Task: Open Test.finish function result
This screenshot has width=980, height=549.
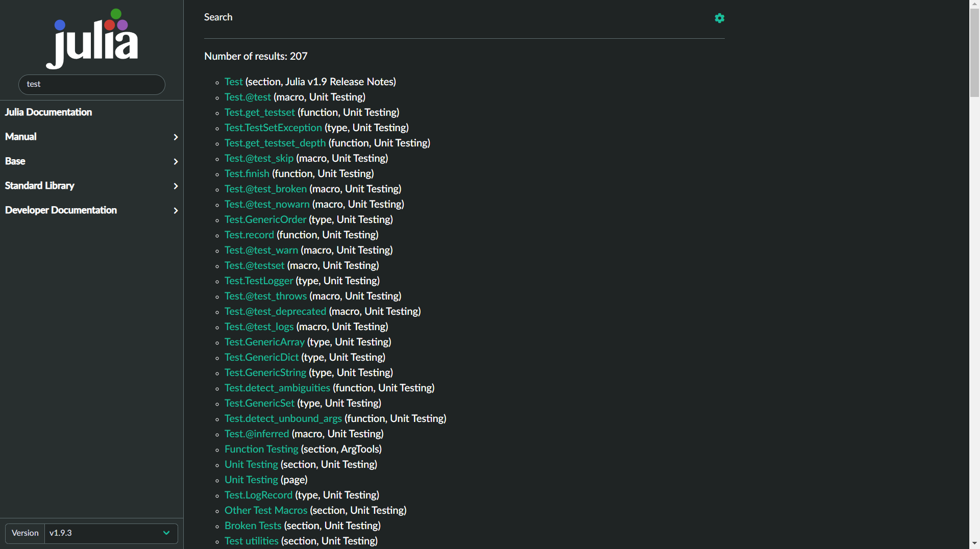Action: point(247,174)
